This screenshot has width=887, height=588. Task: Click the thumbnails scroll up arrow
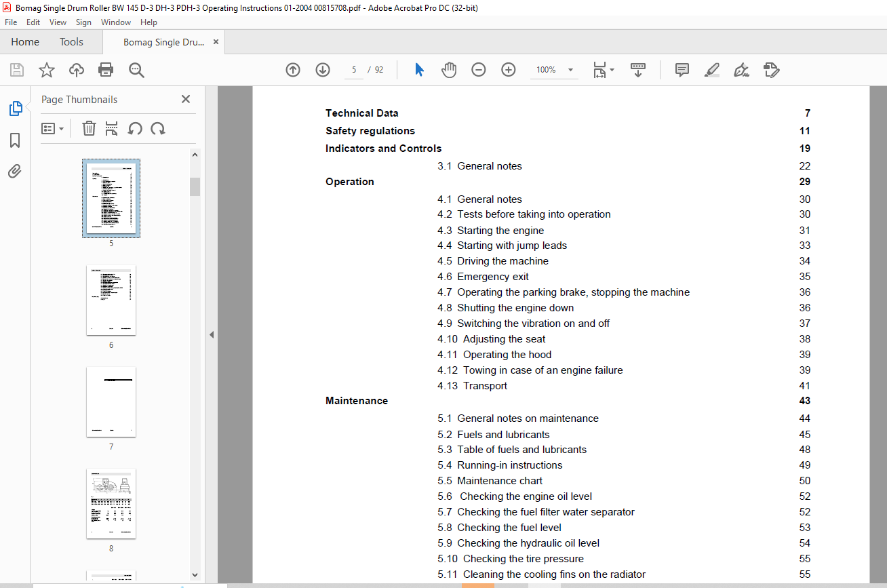(x=195, y=155)
